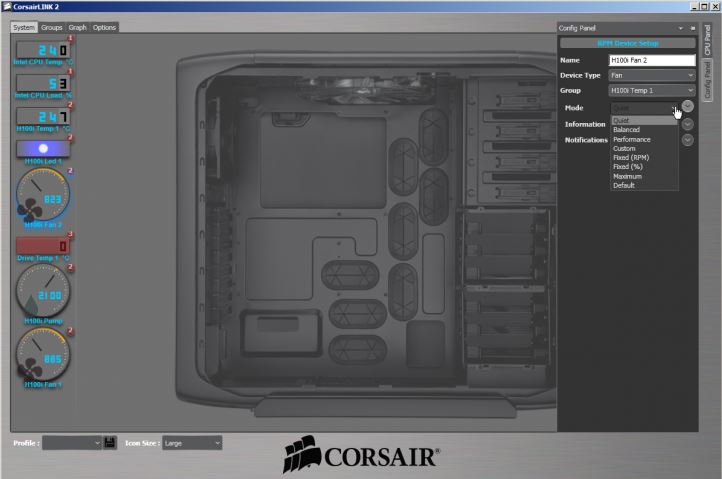Close the open Mode dropdown arrow
Screen dimensions: 722x479
674,108
